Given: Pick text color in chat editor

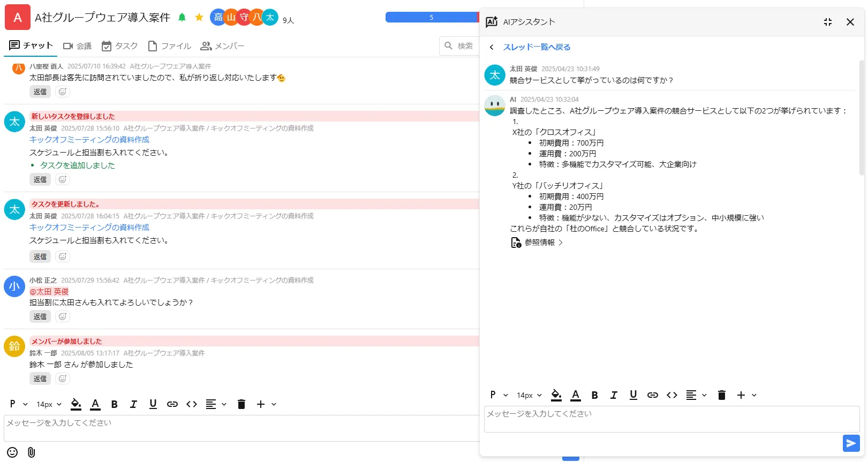Looking at the screenshot, I should tap(95, 404).
